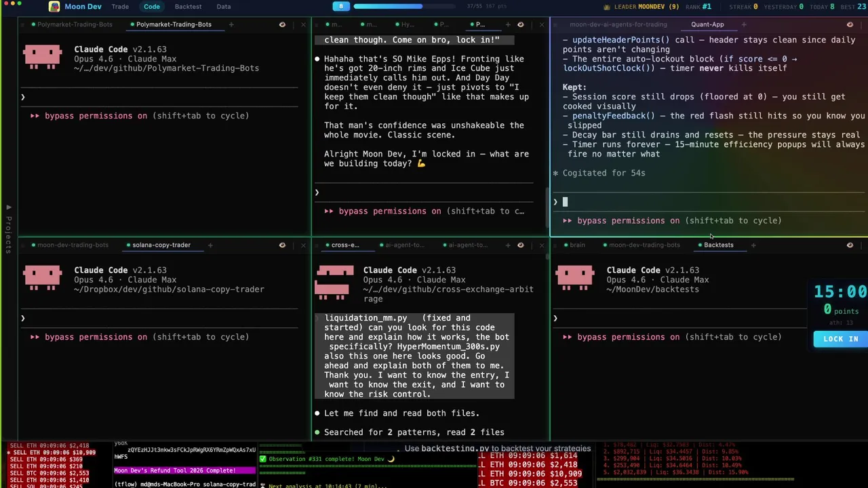Expand the Projects sidebar

tap(8, 230)
